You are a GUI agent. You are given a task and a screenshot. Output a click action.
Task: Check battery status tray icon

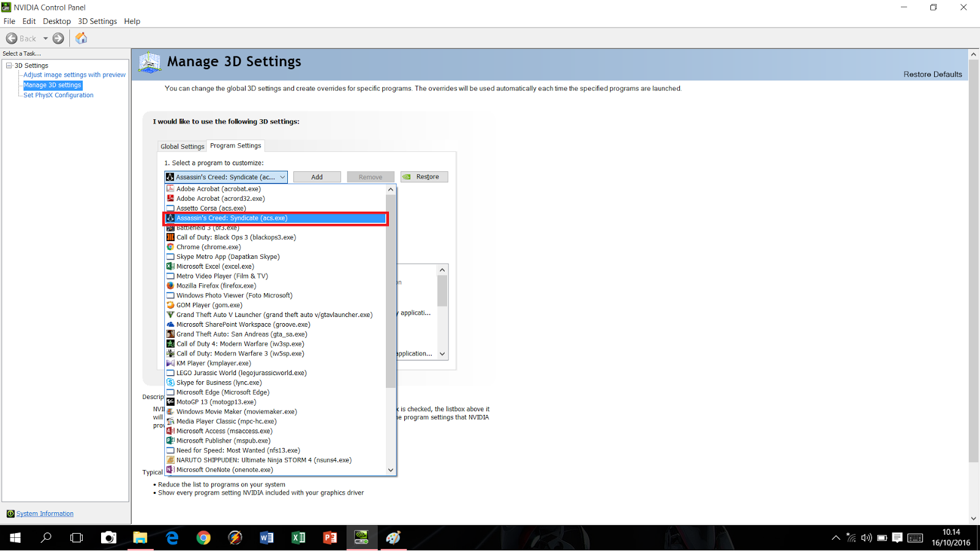(882, 538)
